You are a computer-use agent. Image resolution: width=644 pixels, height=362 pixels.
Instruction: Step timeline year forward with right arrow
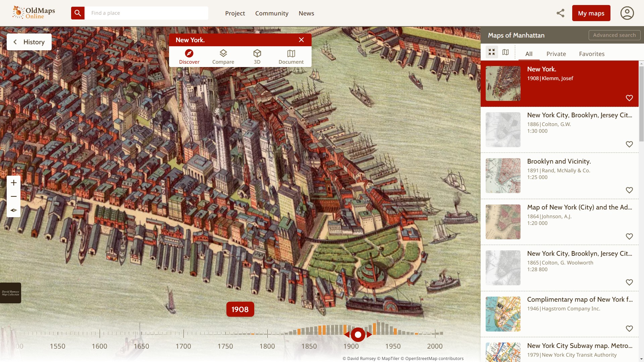tap(369, 335)
